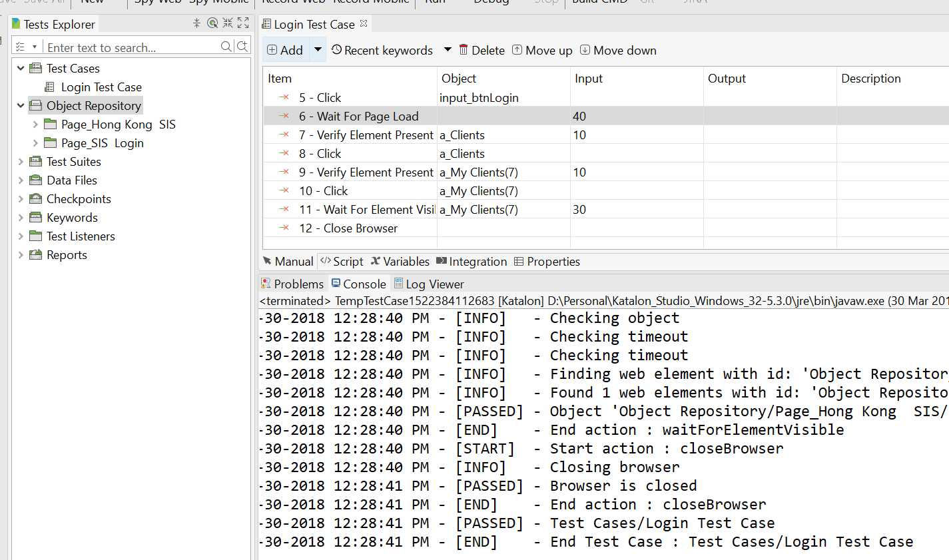Click the Delete button
The width and height of the screenshot is (949, 560).
click(x=481, y=50)
